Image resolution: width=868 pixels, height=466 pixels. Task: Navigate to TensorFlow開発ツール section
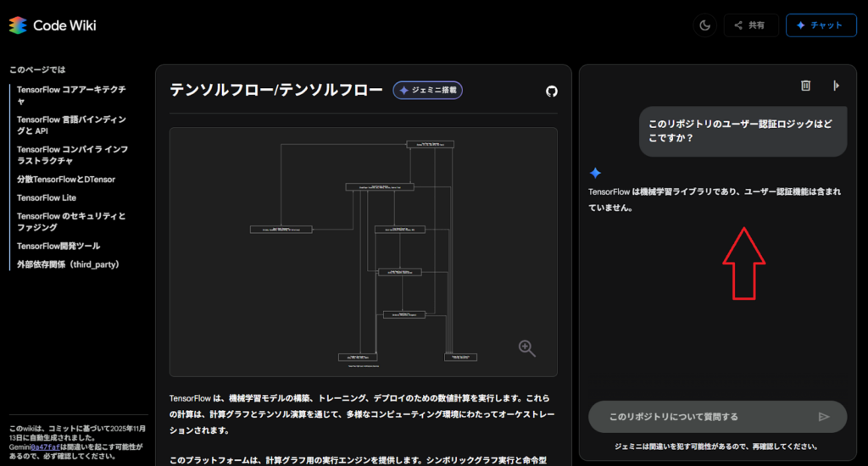pyautogui.click(x=58, y=246)
